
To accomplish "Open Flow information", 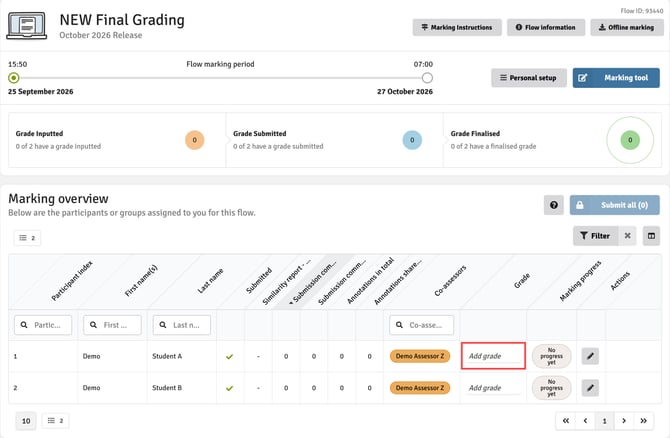I will 546,27.
